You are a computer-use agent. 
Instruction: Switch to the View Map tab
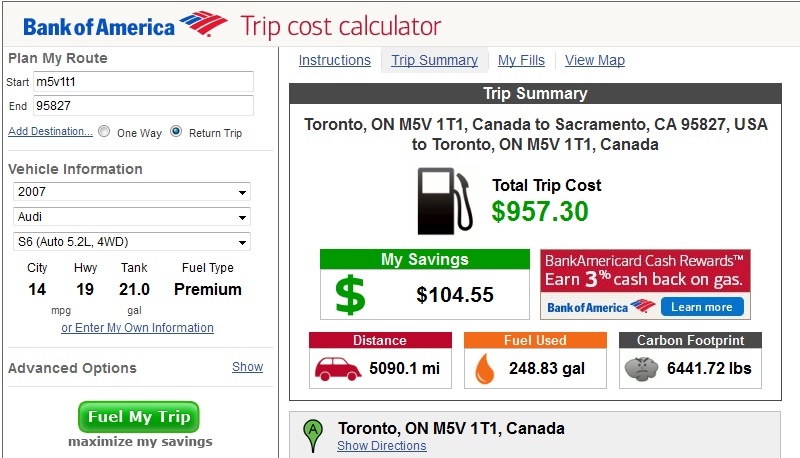click(x=595, y=60)
